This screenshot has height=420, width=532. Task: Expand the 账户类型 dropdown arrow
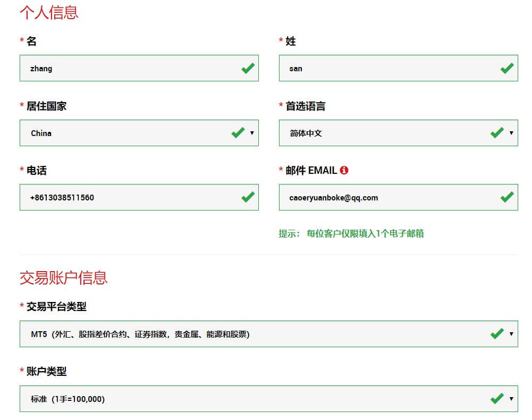511,399
